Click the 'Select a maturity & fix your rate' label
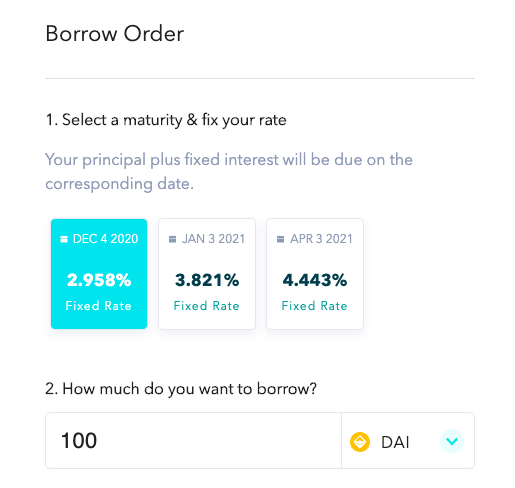This screenshot has height=488, width=515. tap(166, 120)
